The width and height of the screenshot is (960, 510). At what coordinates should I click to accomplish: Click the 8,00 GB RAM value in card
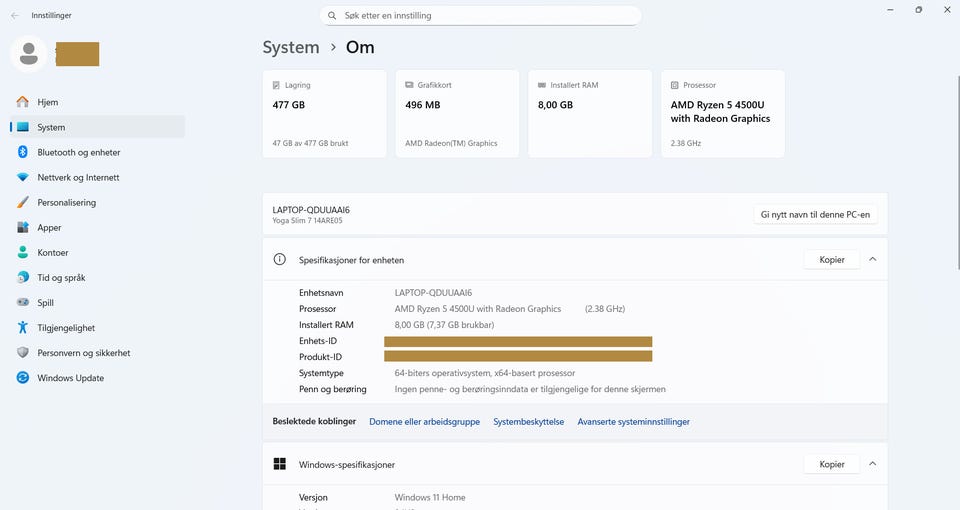point(555,105)
